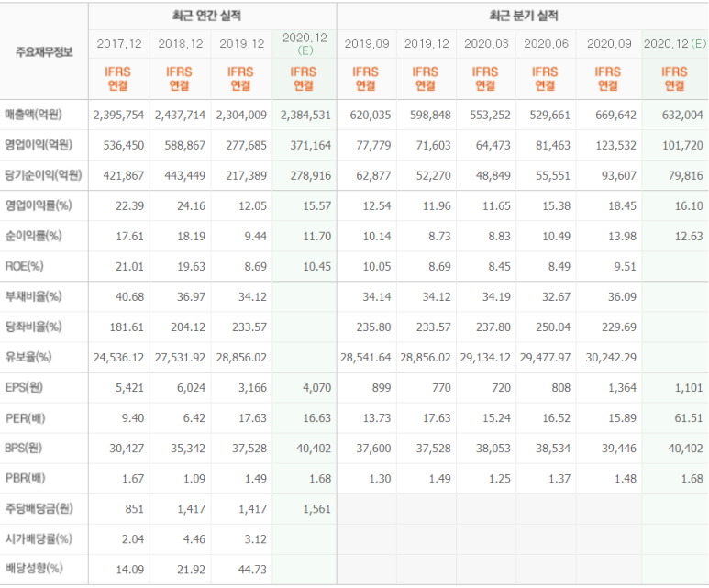Click EPS value 4,070
The image size is (709, 588).
tap(317, 388)
